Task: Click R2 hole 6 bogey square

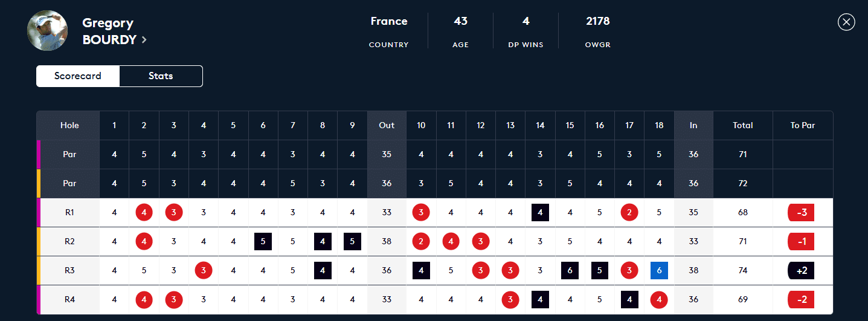Action: [263, 242]
